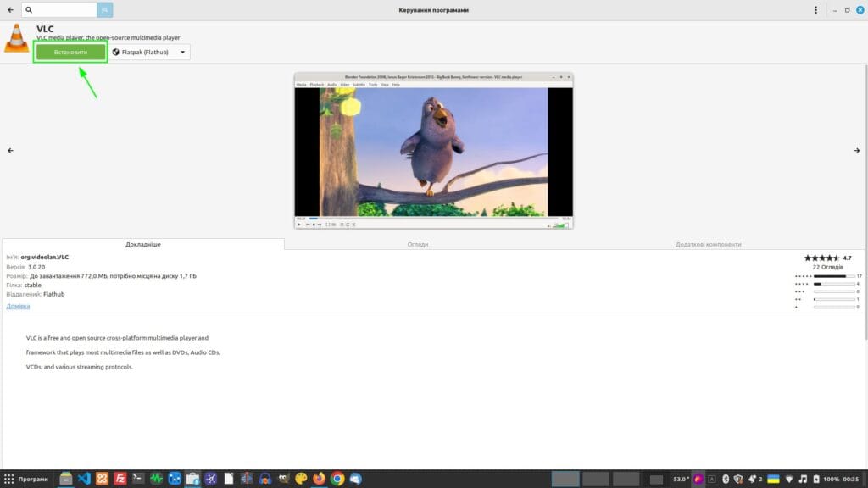Click the VLC Big Buck Bunny screenshot
The width and height of the screenshot is (868, 488).
(433, 151)
